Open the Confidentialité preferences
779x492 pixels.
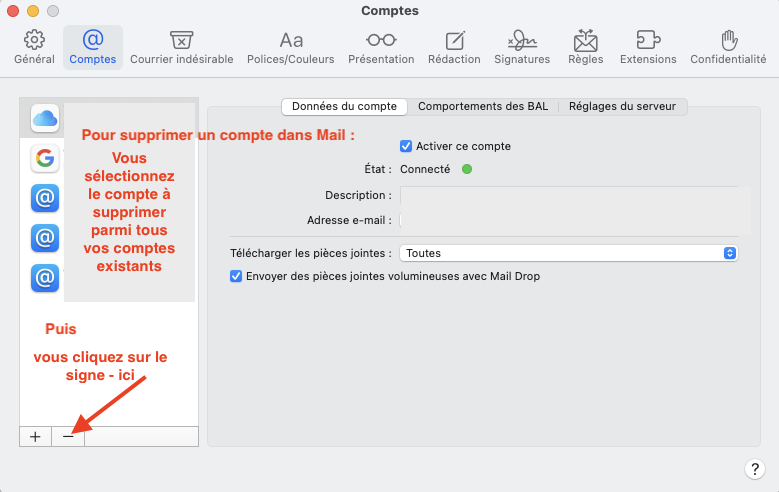coord(729,47)
